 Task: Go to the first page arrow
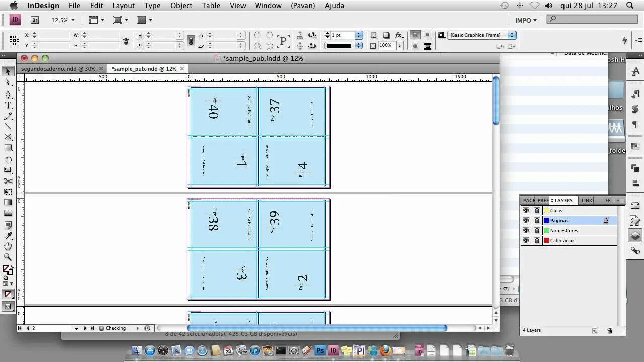(20, 328)
